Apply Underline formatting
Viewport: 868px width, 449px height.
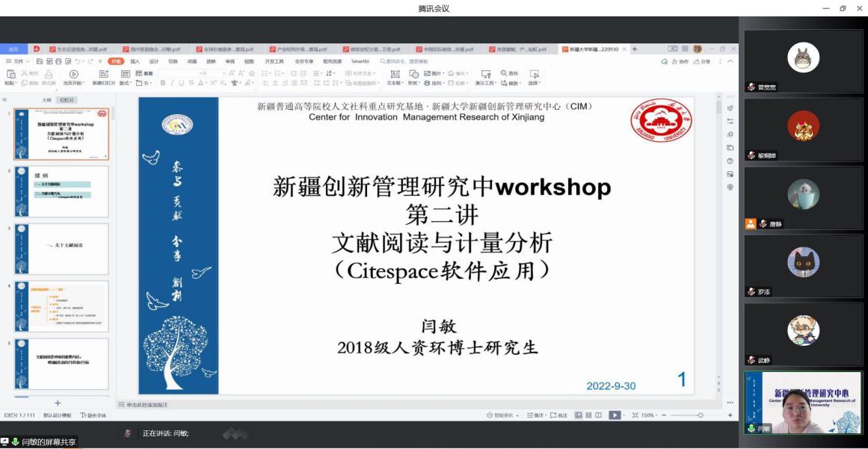pyautogui.click(x=182, y=83)
